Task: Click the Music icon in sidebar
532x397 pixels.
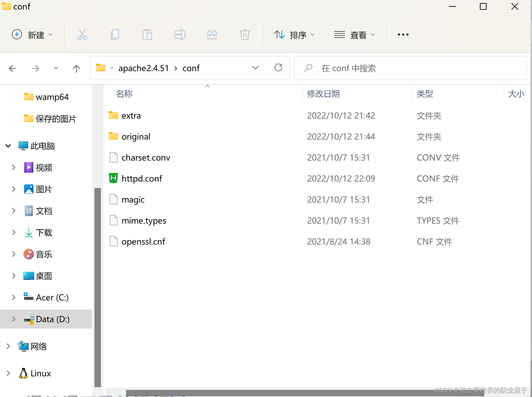Action: tap(28, 254)
